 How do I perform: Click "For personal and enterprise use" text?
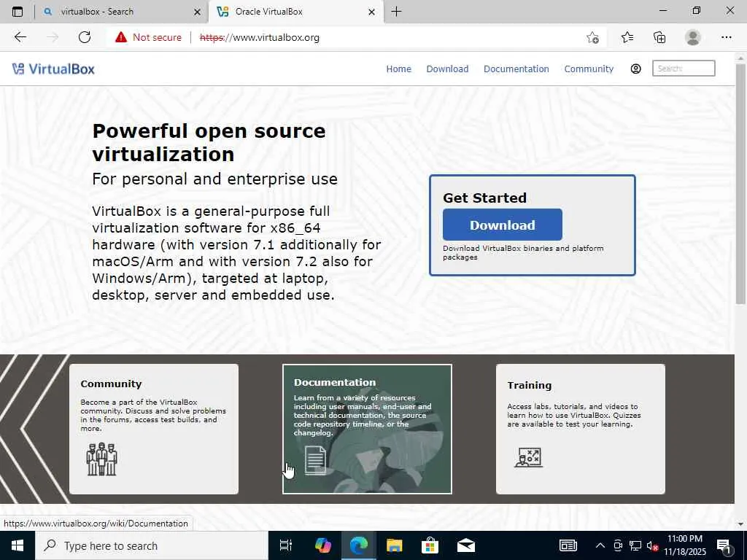pos(214,179)
